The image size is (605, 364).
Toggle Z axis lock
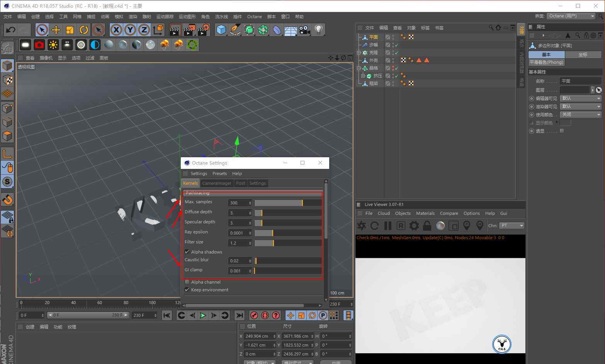(x=144, y=30)
